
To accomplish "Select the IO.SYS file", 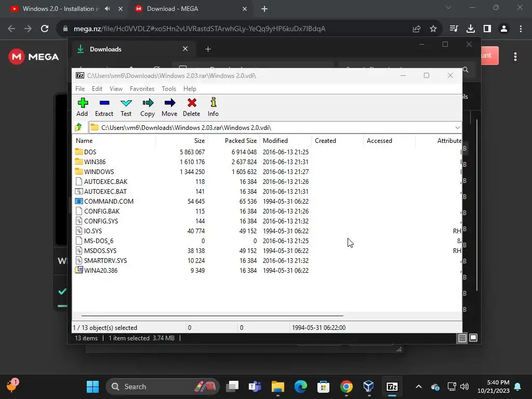I will (x=93, y=231).
